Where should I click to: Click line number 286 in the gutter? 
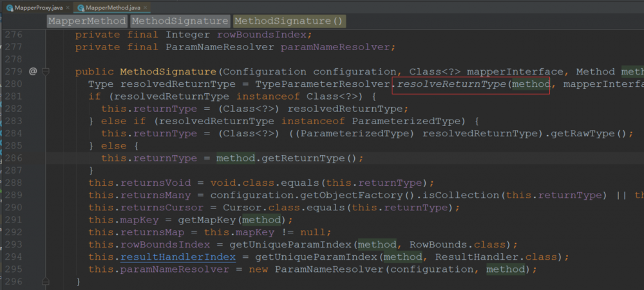coord(14,158)
